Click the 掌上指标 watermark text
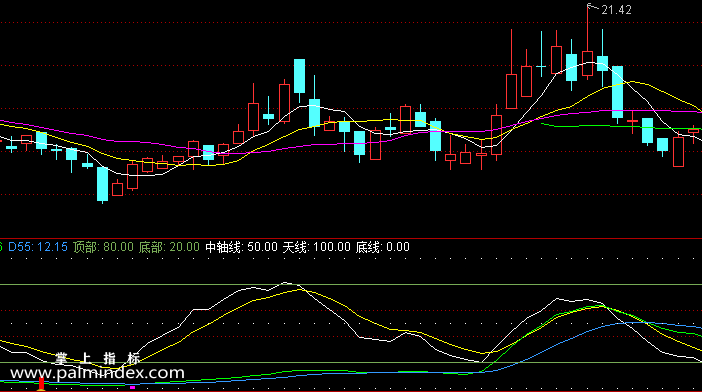The height and width of the screenshot is (392, 702). tap(98, 358)
